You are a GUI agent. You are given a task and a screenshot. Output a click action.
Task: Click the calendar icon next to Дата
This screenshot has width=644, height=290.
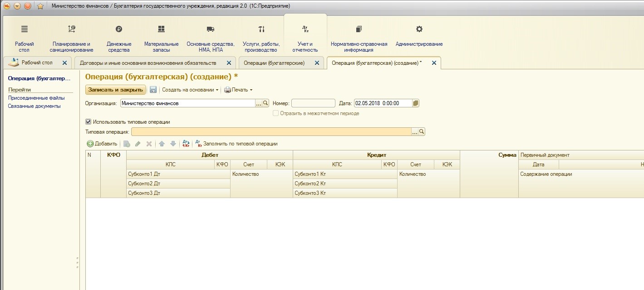416,103
